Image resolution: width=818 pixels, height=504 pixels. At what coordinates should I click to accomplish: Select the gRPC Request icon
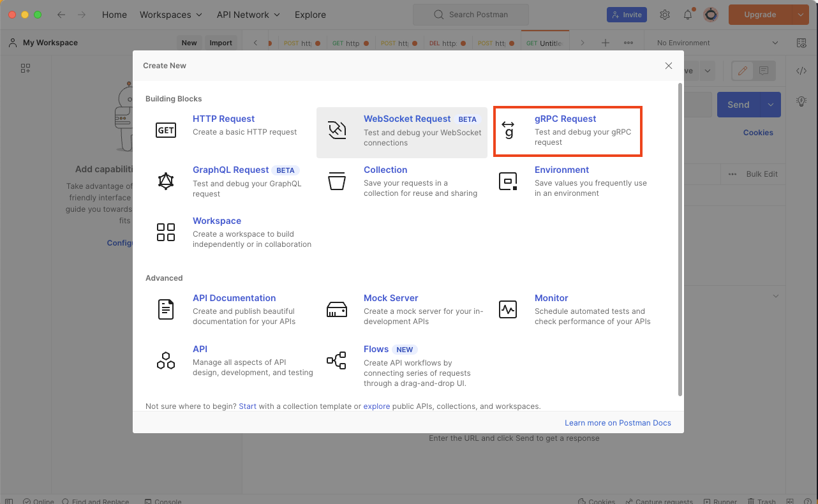click(508, 130)
